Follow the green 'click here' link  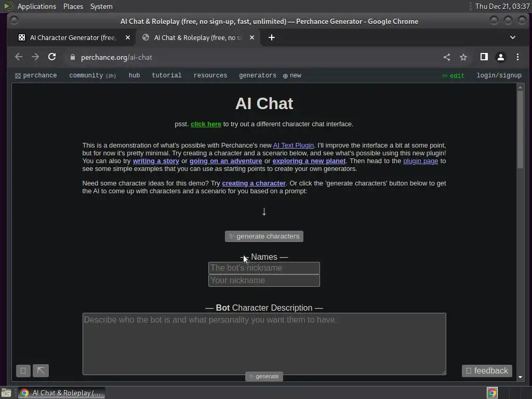[x=206, y=124]
